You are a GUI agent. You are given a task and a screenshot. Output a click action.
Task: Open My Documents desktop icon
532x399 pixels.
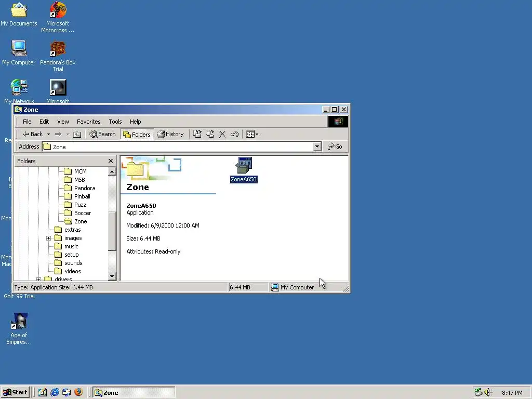(19, 14)
